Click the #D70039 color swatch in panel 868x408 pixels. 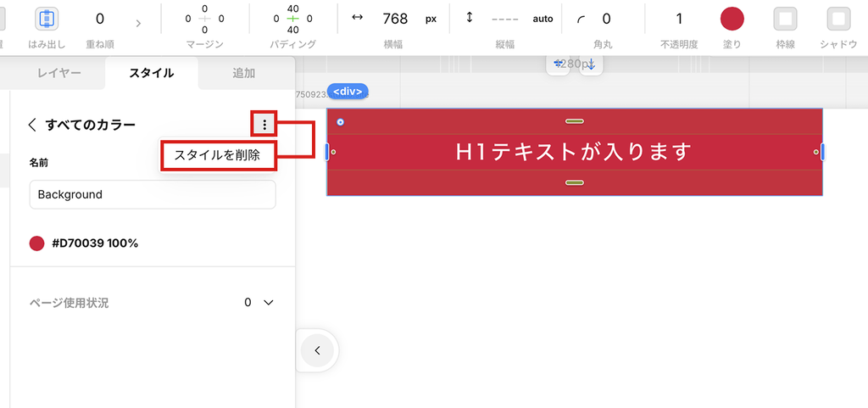(x=36, y=243)
